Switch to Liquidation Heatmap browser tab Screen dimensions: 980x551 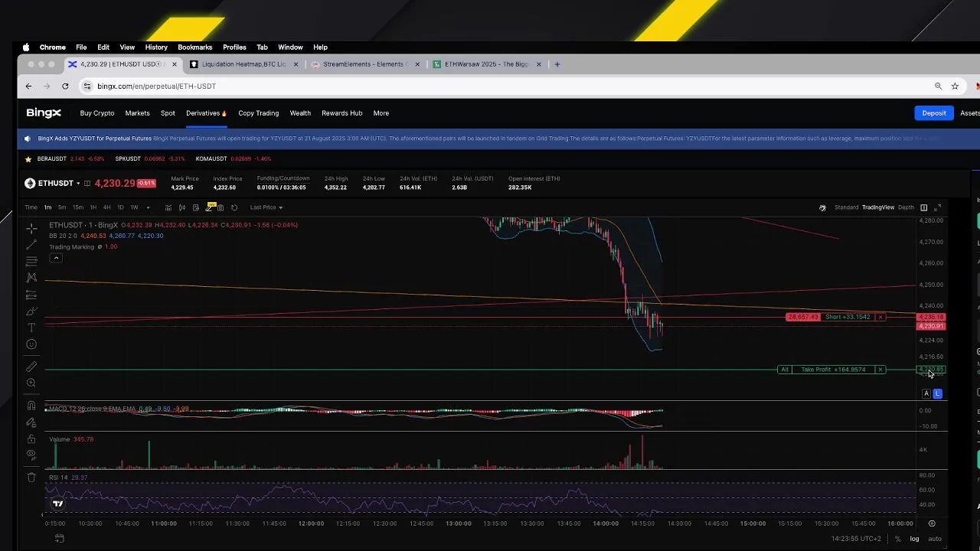point(243,64)
